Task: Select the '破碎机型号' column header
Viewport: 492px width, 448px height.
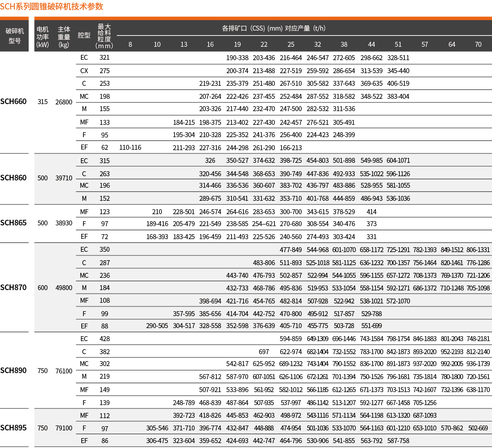Action: 14,36
